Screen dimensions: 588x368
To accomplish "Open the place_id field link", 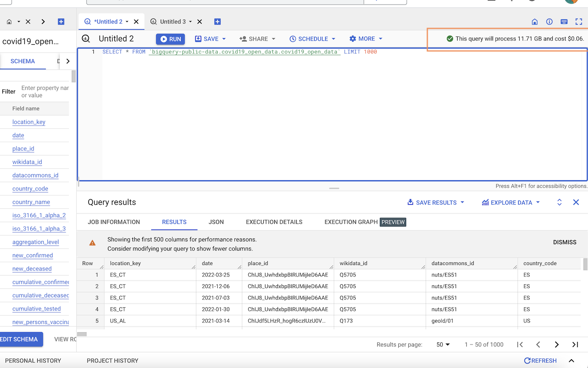I will pyautogui.click(x=23, y=149).
